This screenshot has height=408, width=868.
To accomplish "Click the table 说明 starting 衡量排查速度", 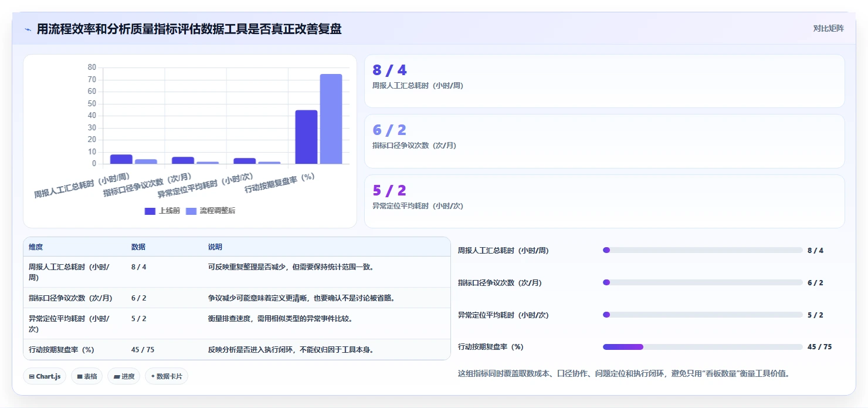I will tap(280, 318).
